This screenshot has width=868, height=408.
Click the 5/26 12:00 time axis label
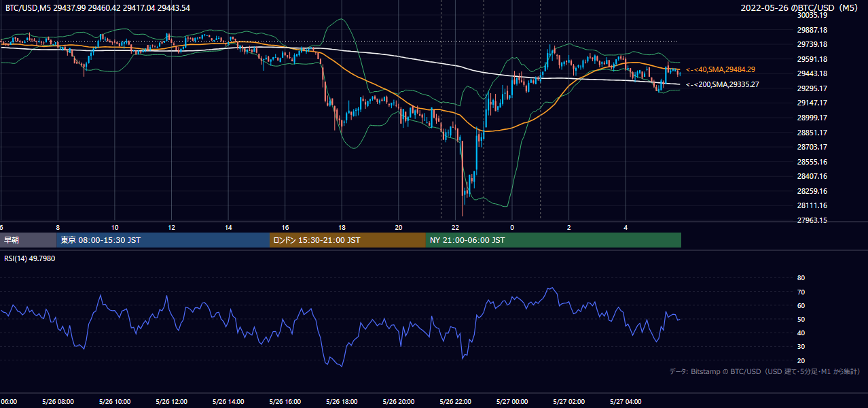[x=171, y=402]
